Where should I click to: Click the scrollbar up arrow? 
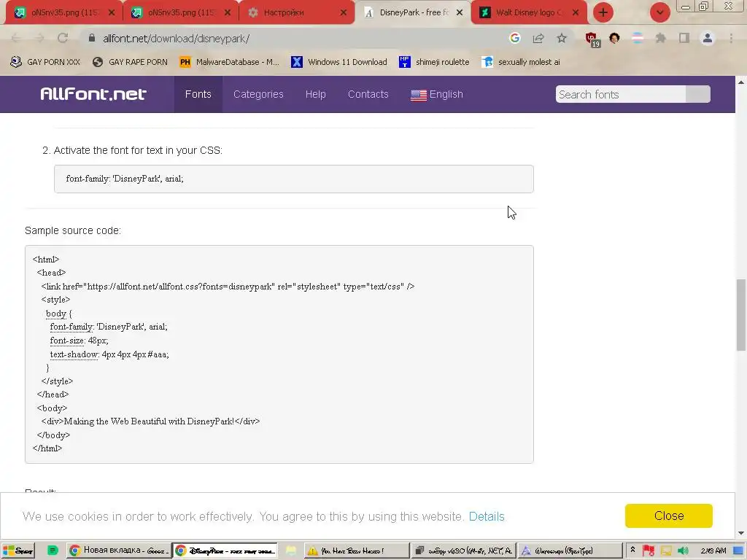pyautogui.click(x=741, y=82)
